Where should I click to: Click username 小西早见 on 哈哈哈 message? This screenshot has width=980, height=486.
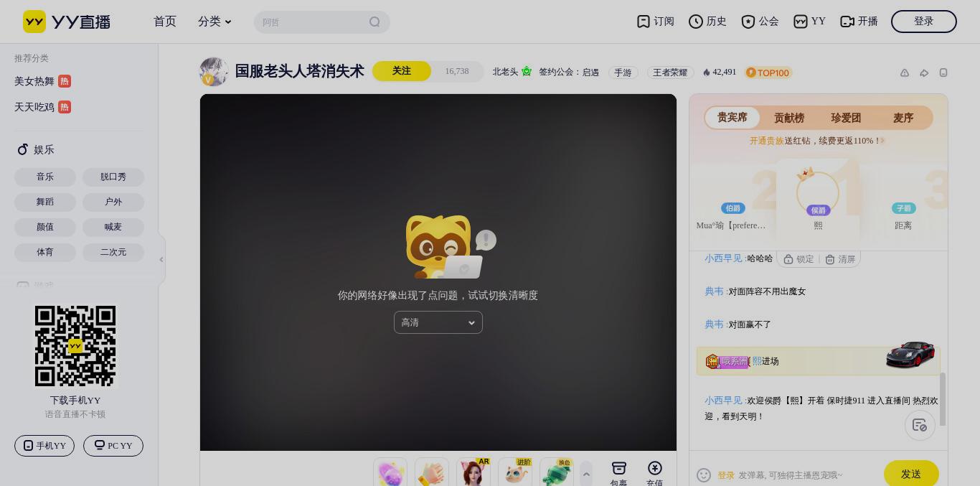coord(723,258)
